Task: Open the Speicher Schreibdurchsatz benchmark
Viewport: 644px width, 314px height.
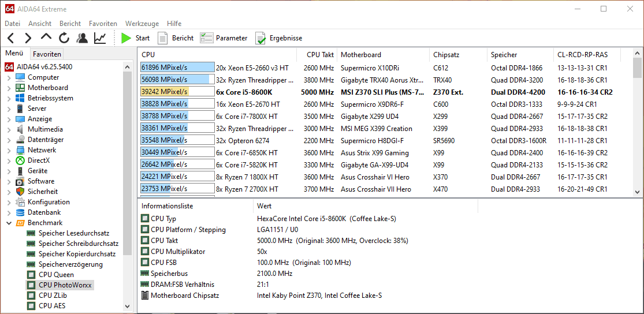Action: (x=79, y=244)
